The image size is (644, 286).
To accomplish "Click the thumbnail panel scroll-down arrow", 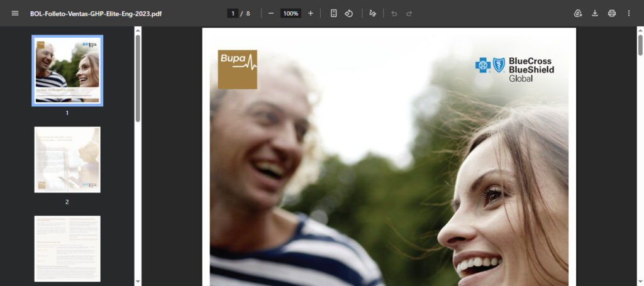I will 138,282.
